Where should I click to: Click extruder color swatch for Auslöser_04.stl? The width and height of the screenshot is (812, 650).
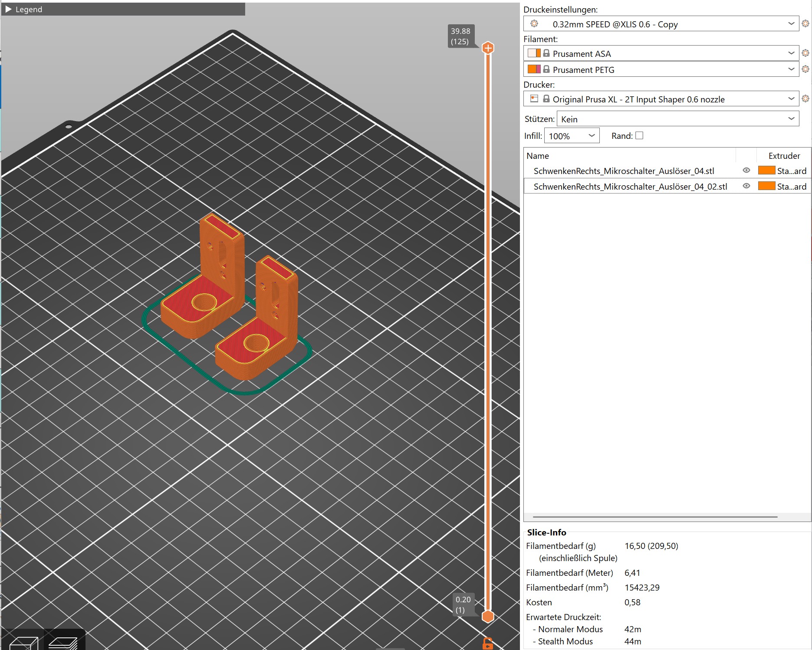[x=766, y=171]
